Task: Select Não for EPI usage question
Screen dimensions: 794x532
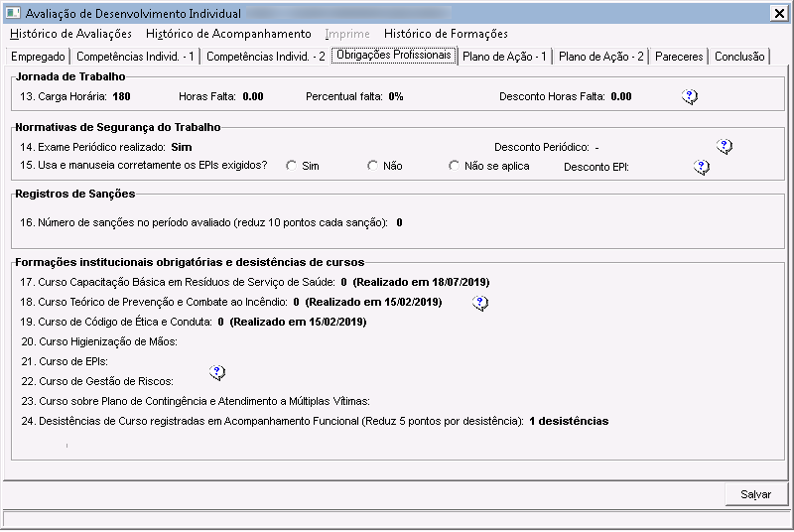Action: [373, 166]
